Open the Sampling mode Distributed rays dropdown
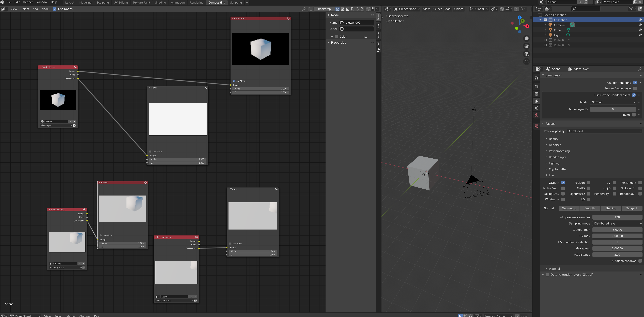This screenshot has height=317, width=644. coord(617,223)
